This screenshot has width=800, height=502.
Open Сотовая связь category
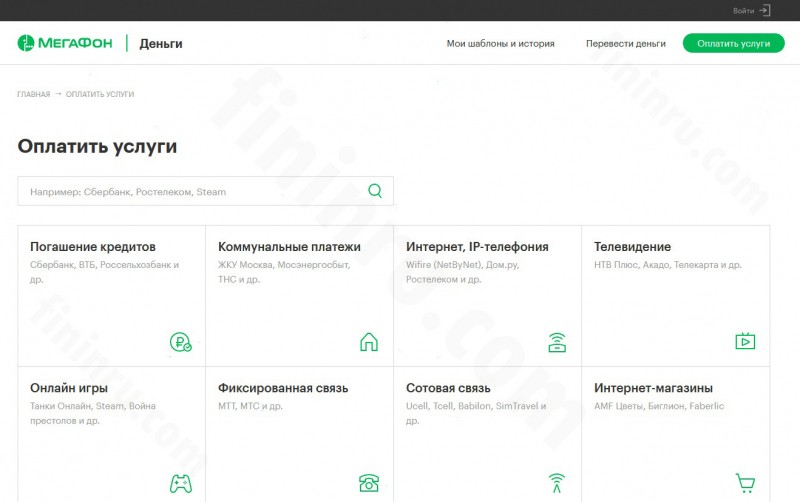(x=488, y=434)
